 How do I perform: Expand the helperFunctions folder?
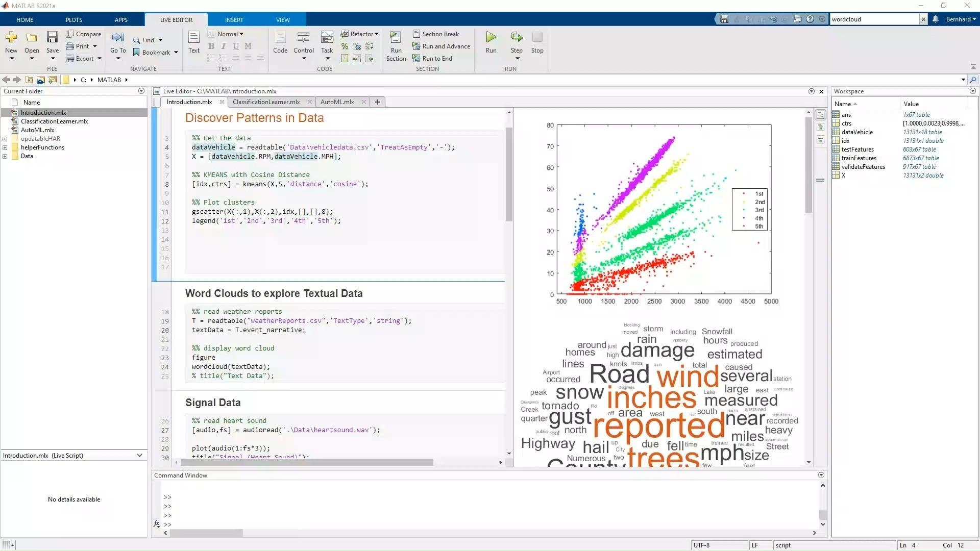tap(5, 148)
